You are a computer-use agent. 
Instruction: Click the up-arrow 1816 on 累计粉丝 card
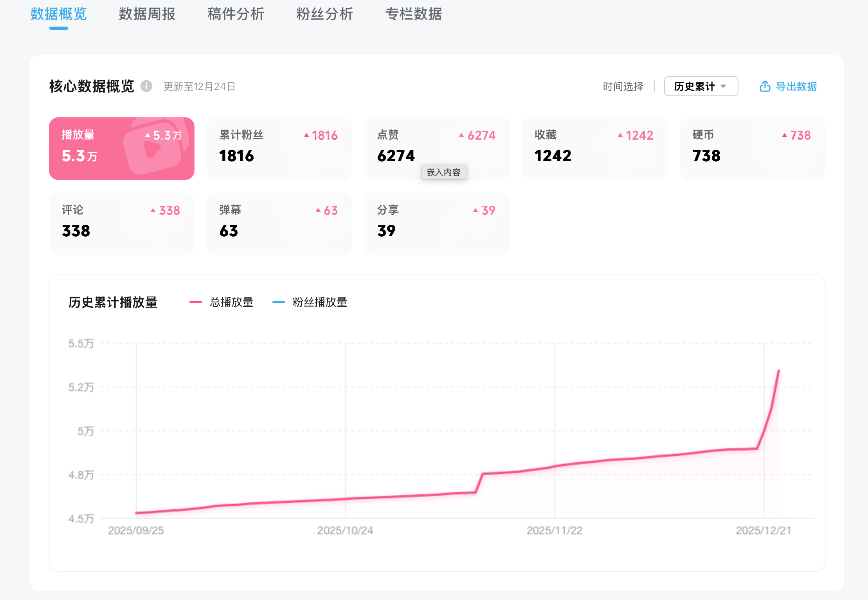(321, 135)
